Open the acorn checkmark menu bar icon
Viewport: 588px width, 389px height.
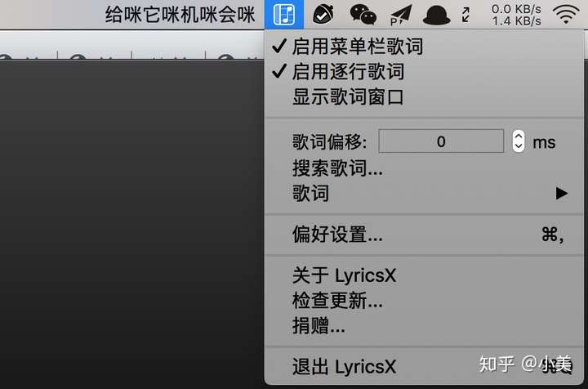point(323,14)
